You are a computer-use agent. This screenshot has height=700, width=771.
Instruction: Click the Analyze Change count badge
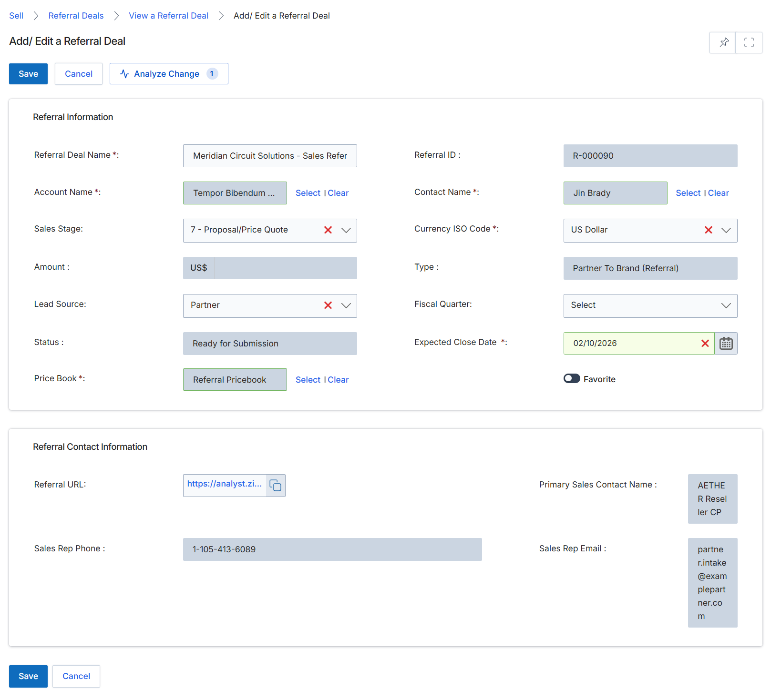tap(212, 74)
